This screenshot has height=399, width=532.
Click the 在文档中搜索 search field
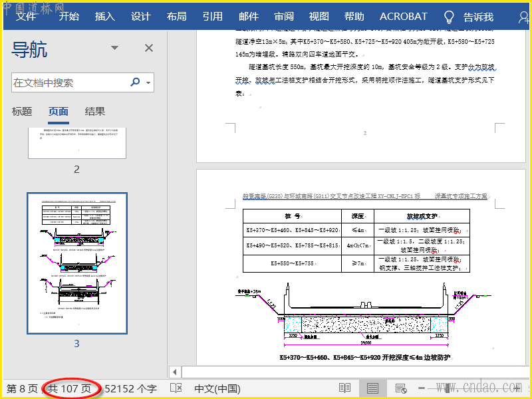(x=70, y=82)
